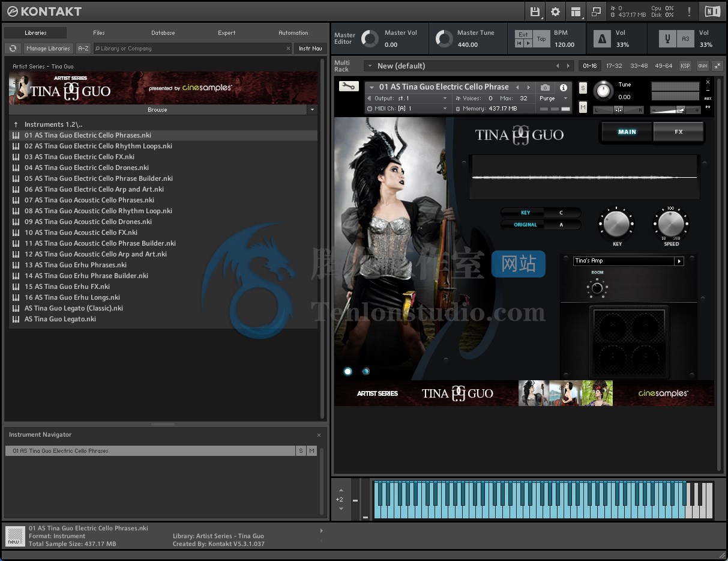Click the instrument volume slider
The width and height of the screenshot is (728, 561).
pyautogui.click(x=676, y=110)
